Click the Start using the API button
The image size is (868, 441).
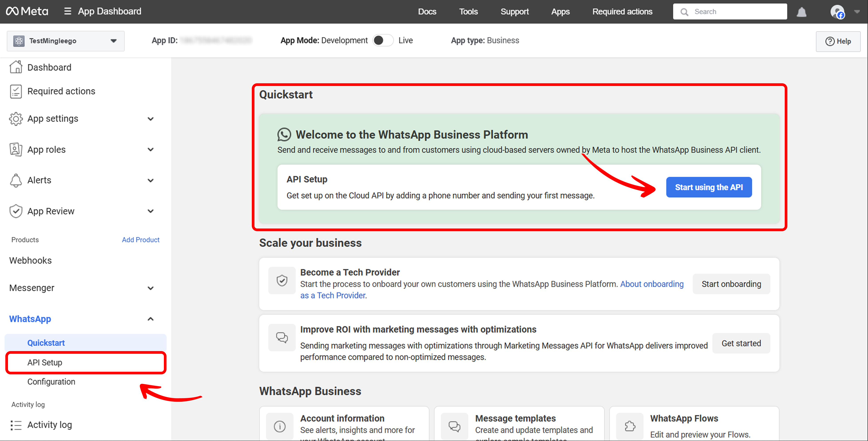click(x=709, y=187)
